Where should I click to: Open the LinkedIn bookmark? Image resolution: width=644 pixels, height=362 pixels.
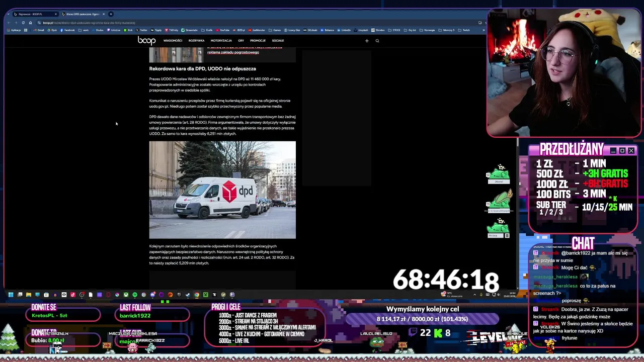344,30
